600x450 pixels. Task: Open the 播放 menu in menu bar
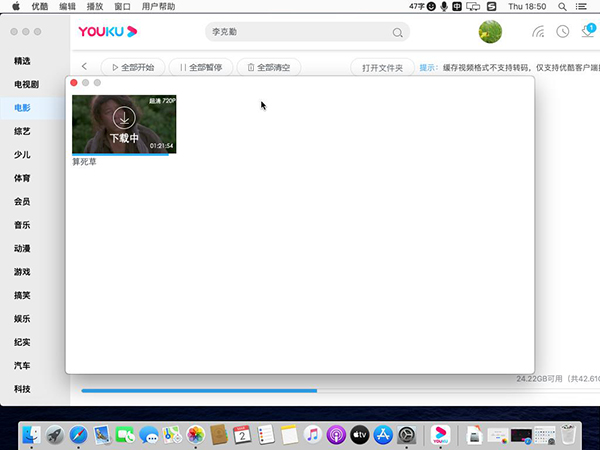coord(96,6)
